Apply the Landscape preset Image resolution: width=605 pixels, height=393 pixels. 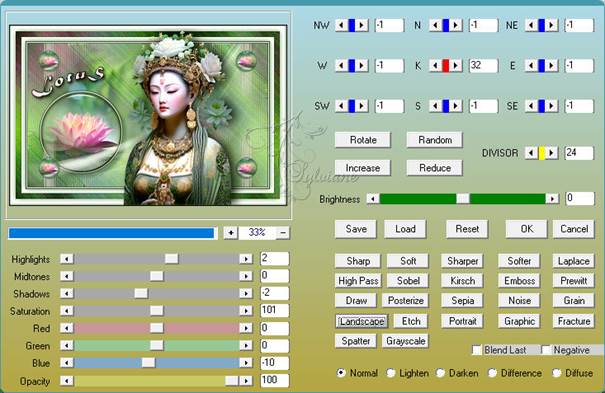pyautogui.click(x=362, y=321)
